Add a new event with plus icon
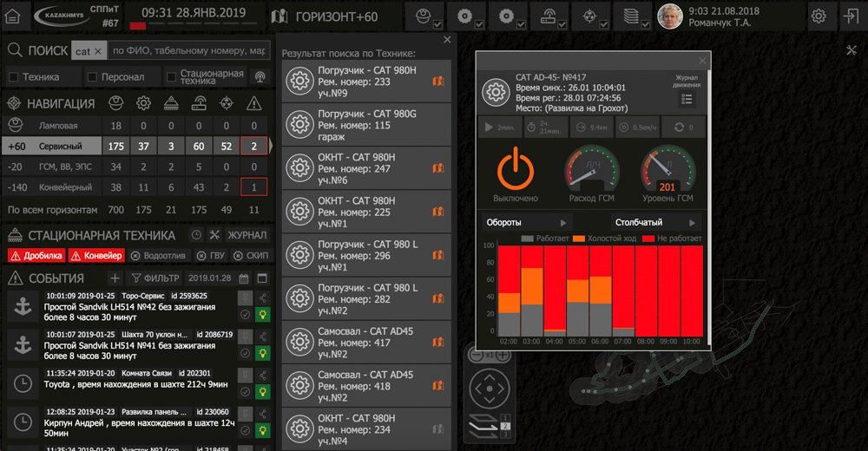 (115, 278)
